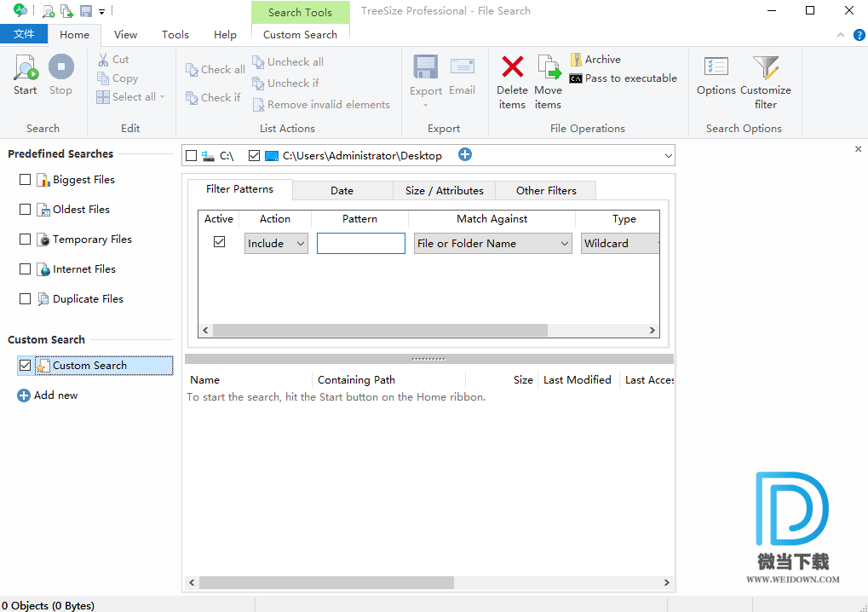Open the 文件 file menu

pos(24,34)
